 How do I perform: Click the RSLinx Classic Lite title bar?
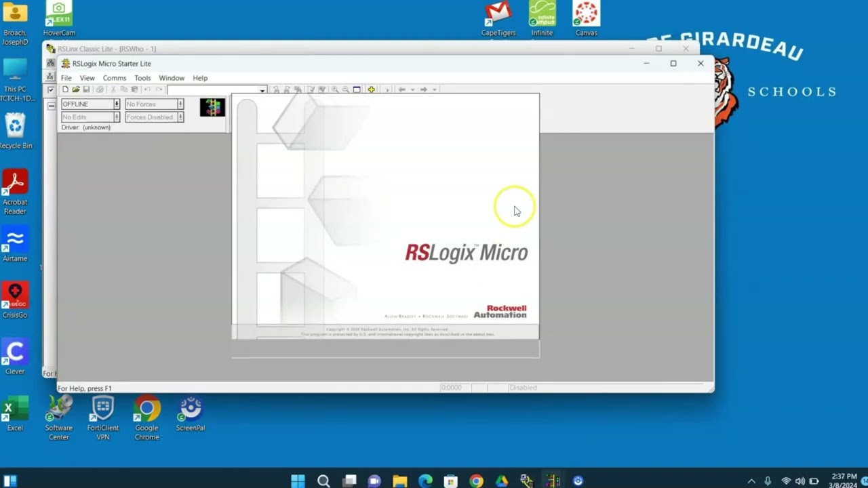370,49
